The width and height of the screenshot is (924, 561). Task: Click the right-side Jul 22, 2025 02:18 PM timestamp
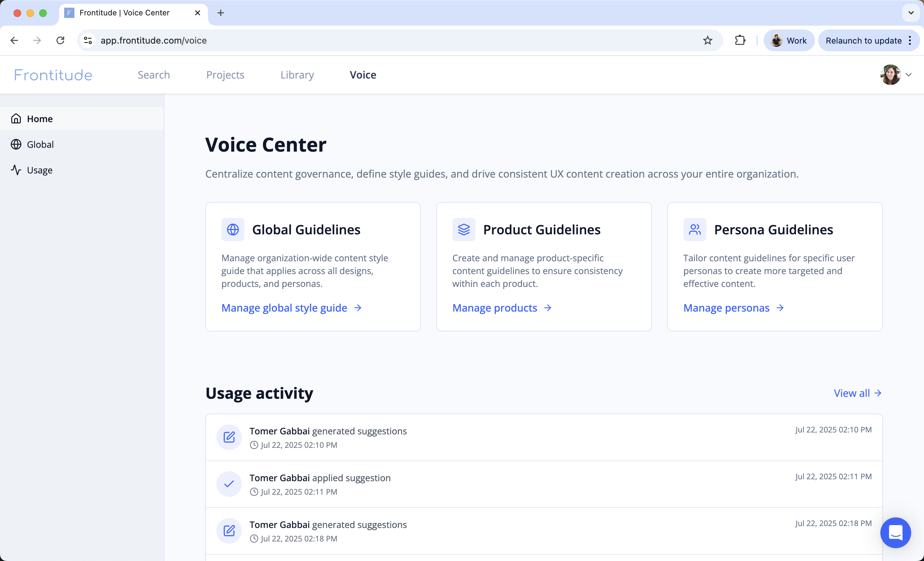tap(833, 523)
